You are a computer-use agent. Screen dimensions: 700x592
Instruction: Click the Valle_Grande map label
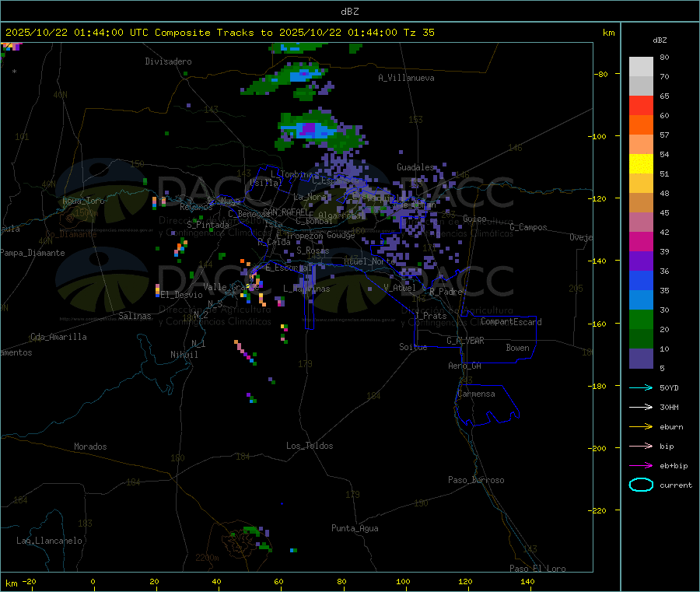[231, 287]
